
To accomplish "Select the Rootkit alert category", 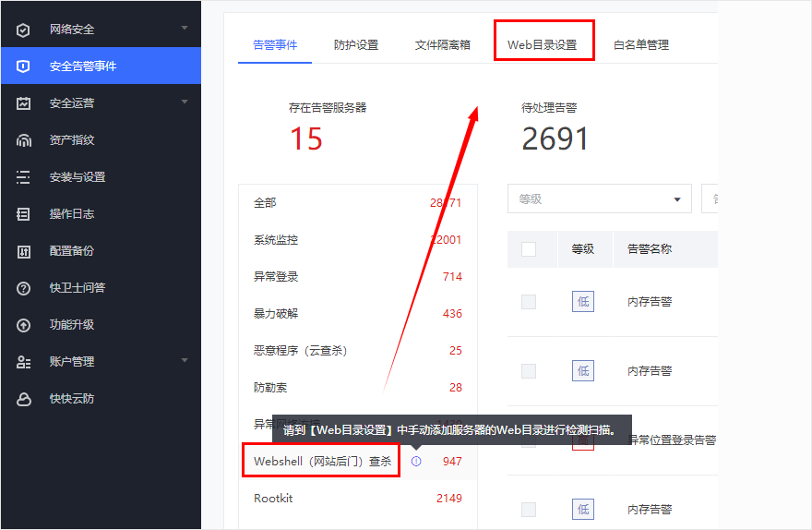I will (273, 499).
